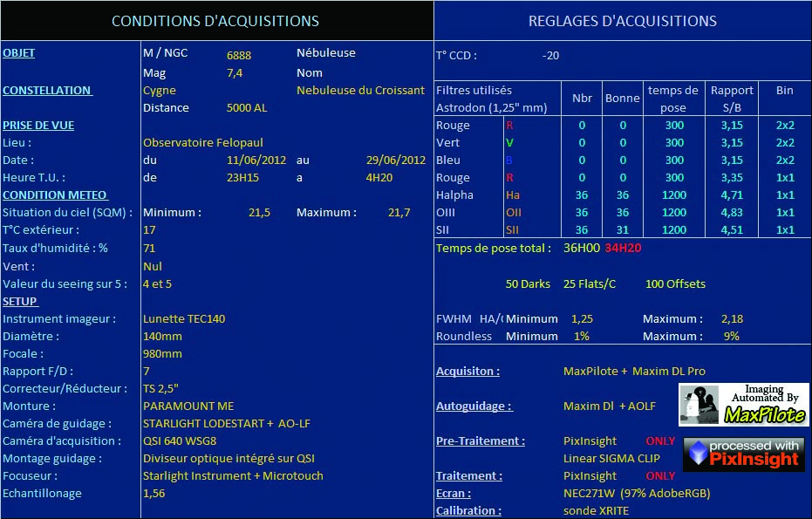Click the REGLAGES D'ACQUISITIONS header

click(623, 21)
